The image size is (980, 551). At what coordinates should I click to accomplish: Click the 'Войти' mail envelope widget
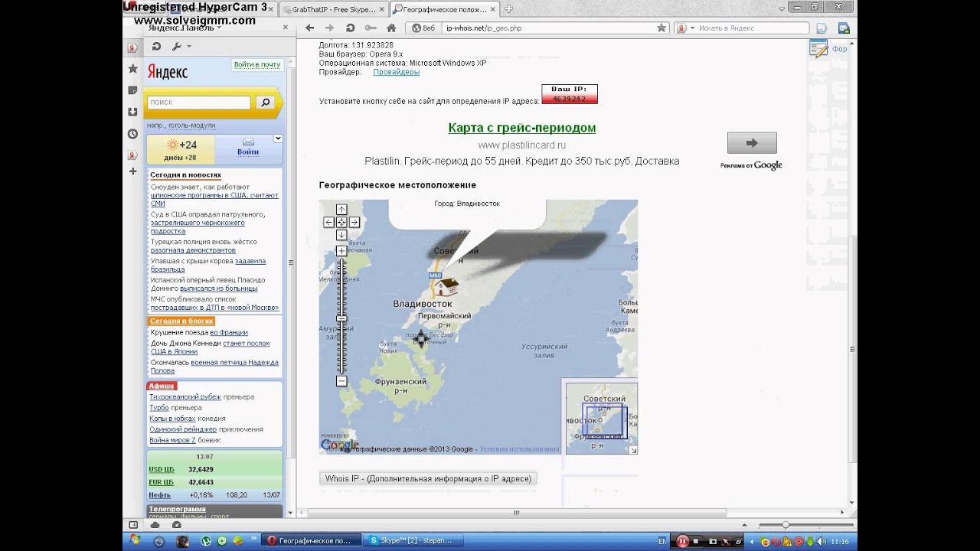click(247, 147)
